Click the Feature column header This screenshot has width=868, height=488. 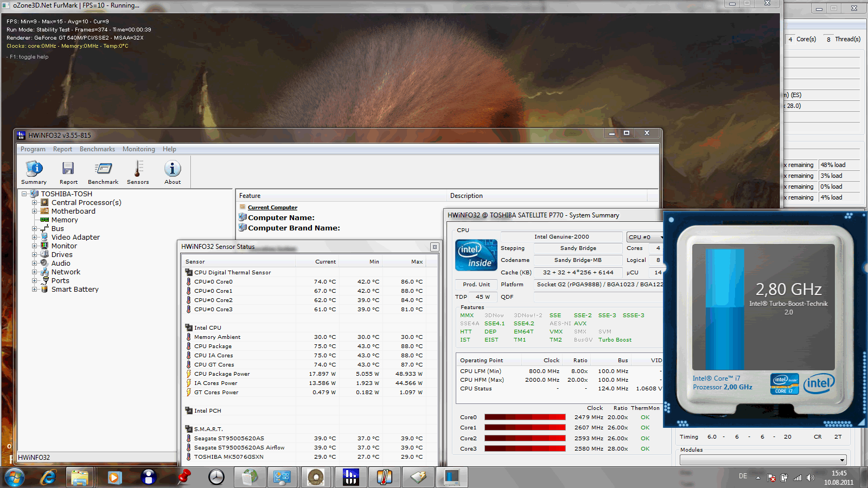click(x=341, y=196)
